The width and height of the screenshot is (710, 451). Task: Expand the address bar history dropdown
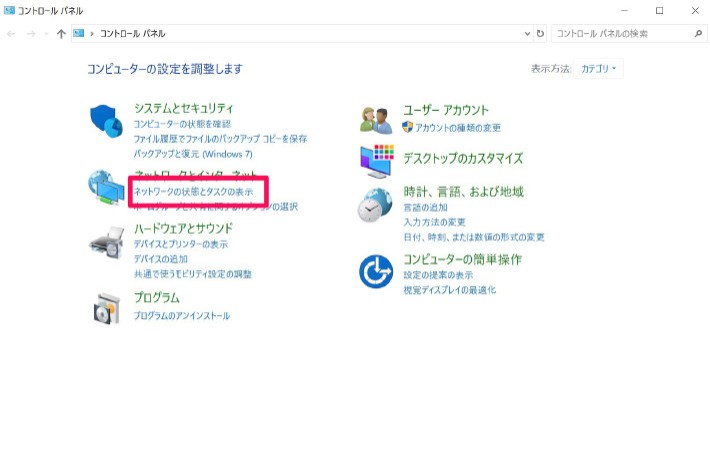(527, 34)
